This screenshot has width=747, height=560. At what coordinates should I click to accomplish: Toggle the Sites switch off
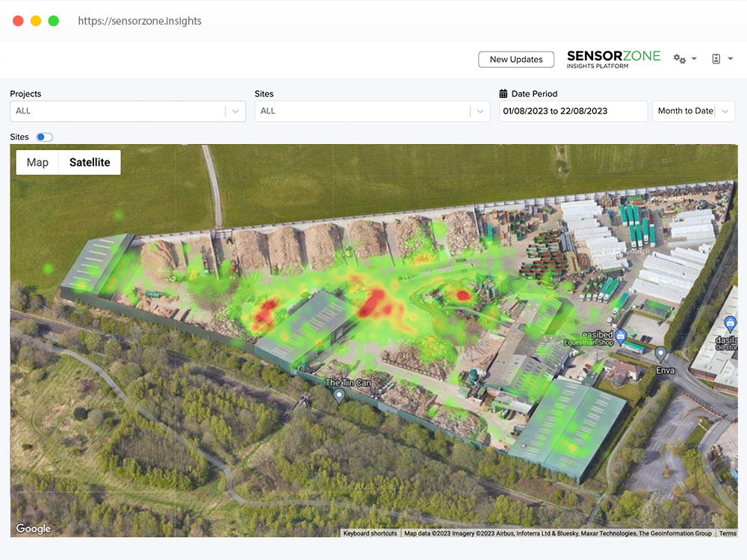click(x=43, y=137)
